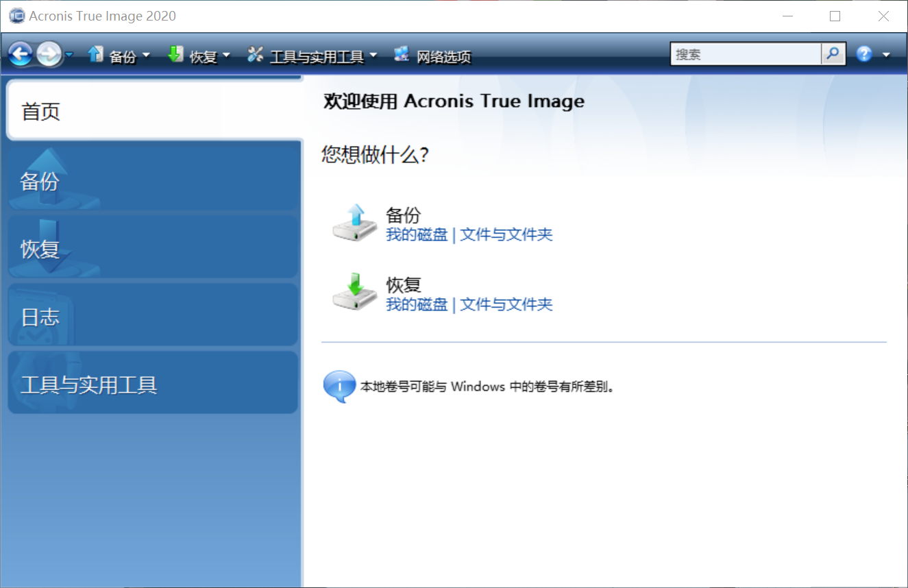
Task: Click the recovery disk icon with green arrow
Action: coord(354,293)
